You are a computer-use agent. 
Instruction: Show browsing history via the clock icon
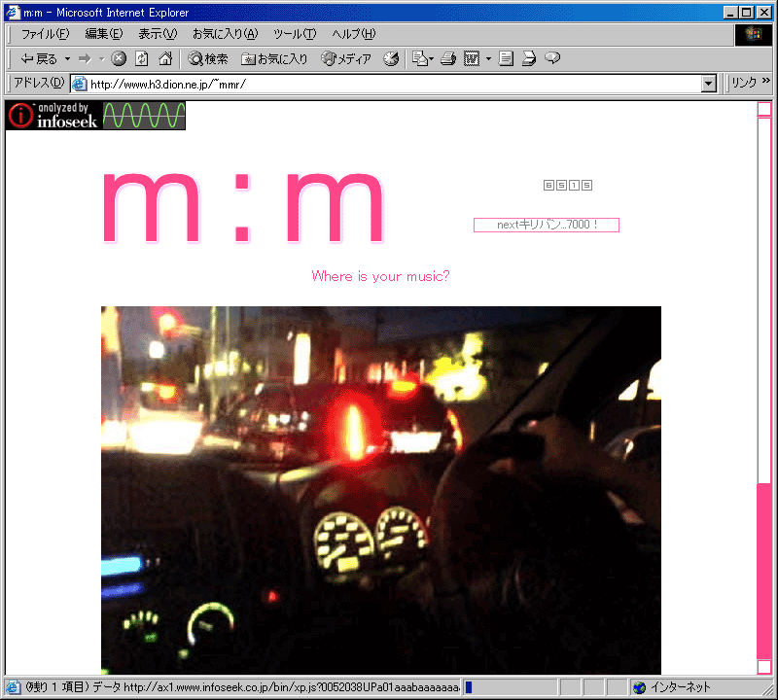tap(391, 58)
